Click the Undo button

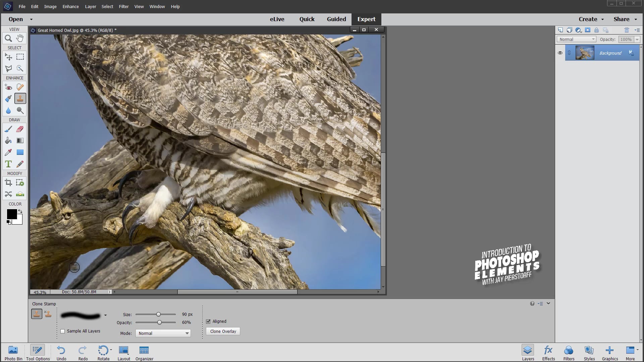(x=61, y=353)
